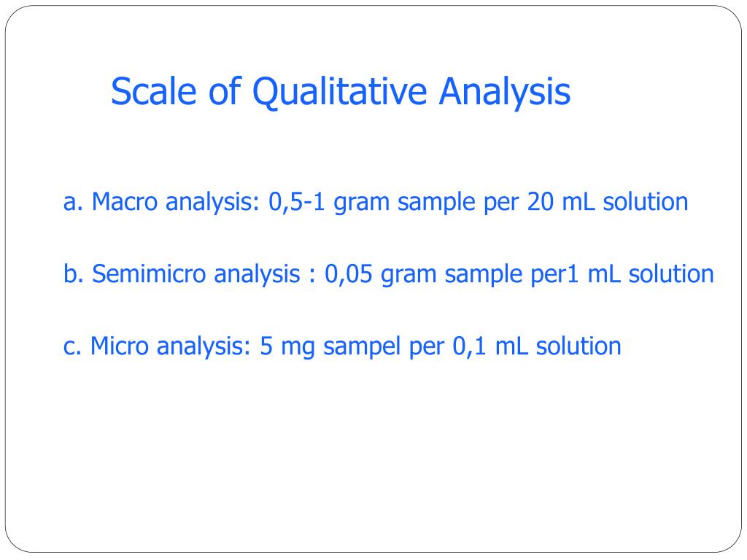Screen dimensions: 747x560
Task: Click the word solution in the Semimicro line
Action: (x=671, y=274)
